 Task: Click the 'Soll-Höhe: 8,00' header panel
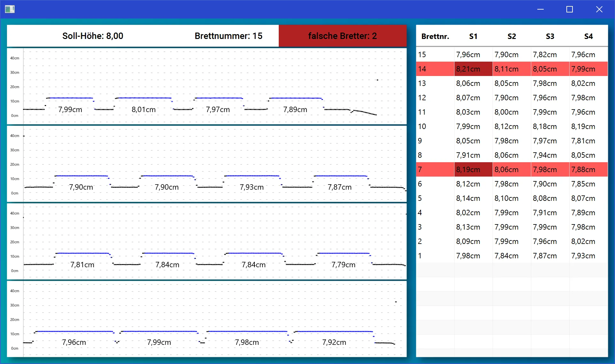pos(93,36)
